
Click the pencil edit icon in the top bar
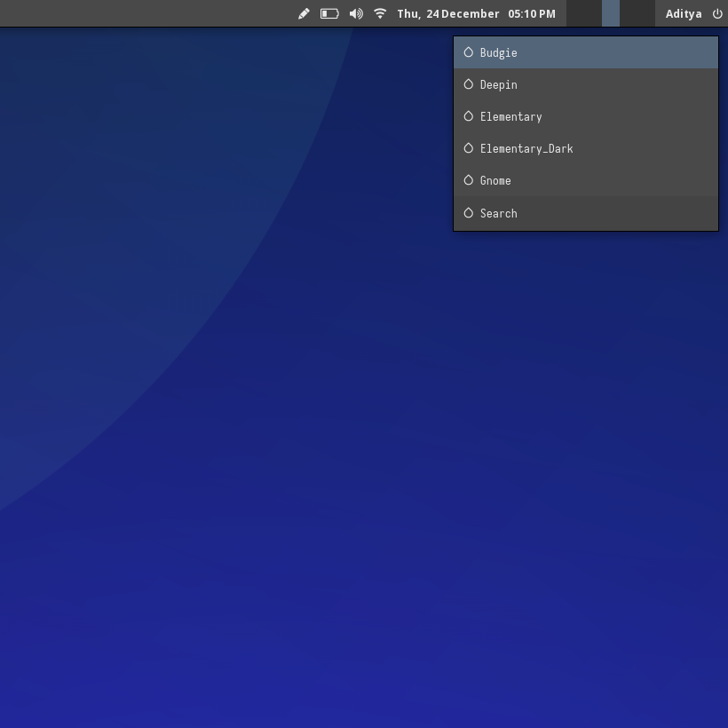point(304,13)
